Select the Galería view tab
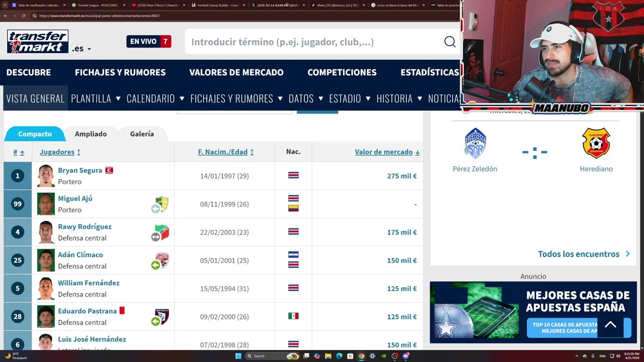 click(x=142, y=134)
